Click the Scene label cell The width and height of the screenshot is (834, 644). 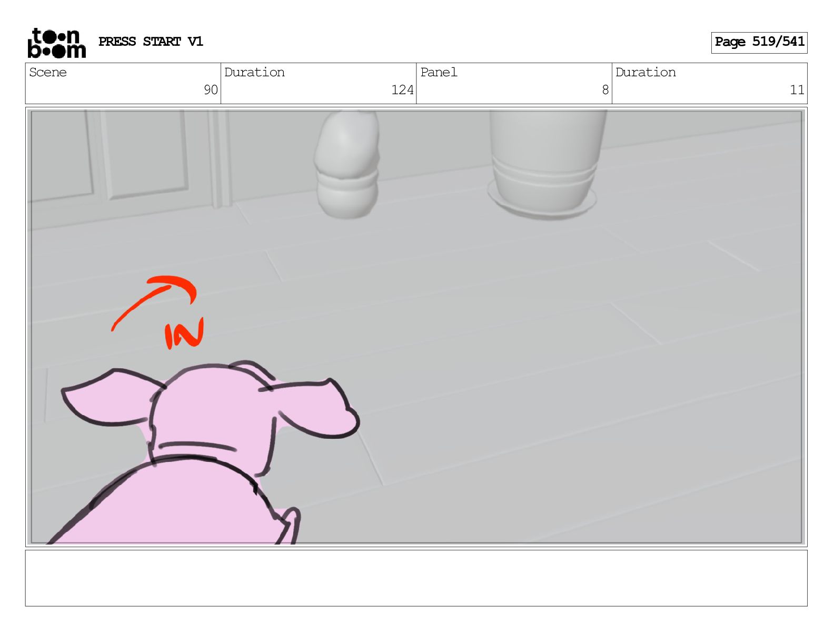click(x=123, y=83)
